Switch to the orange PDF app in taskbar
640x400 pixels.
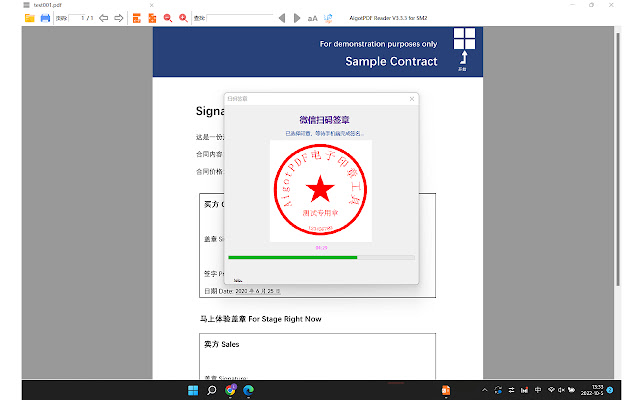point(446,390)
